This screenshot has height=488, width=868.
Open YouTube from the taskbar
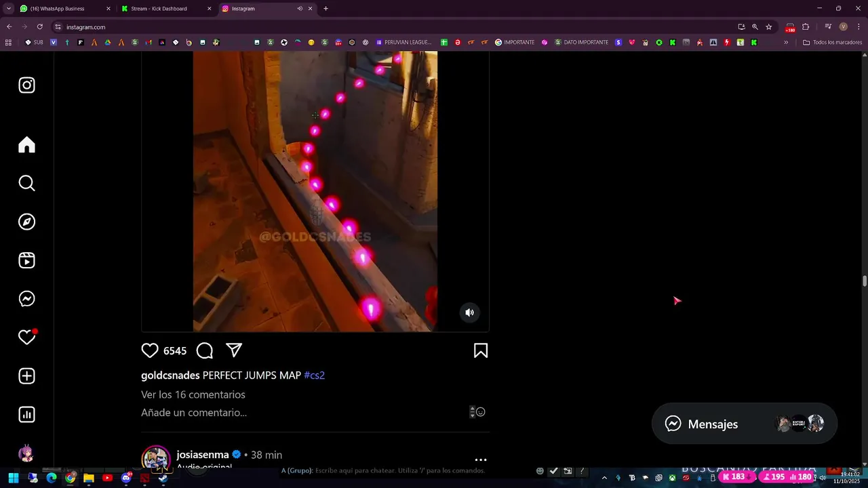[107, 478]
